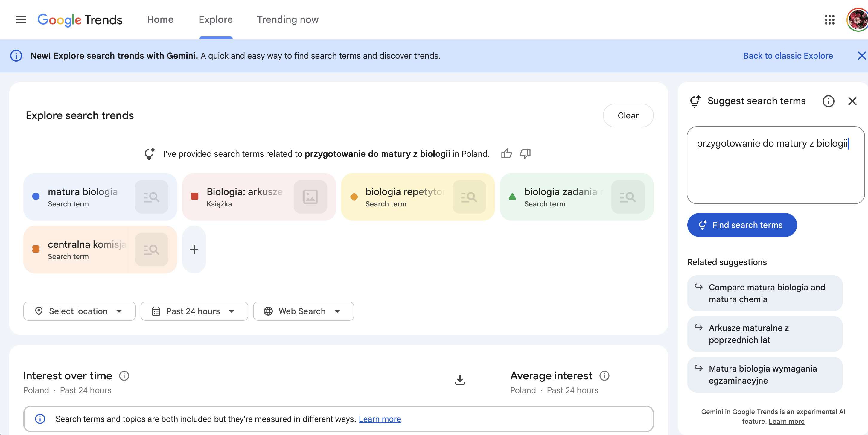Close the Suggest search terms panel
The height and width of the screenshot is (435, 868).
(x=852, y=101)
